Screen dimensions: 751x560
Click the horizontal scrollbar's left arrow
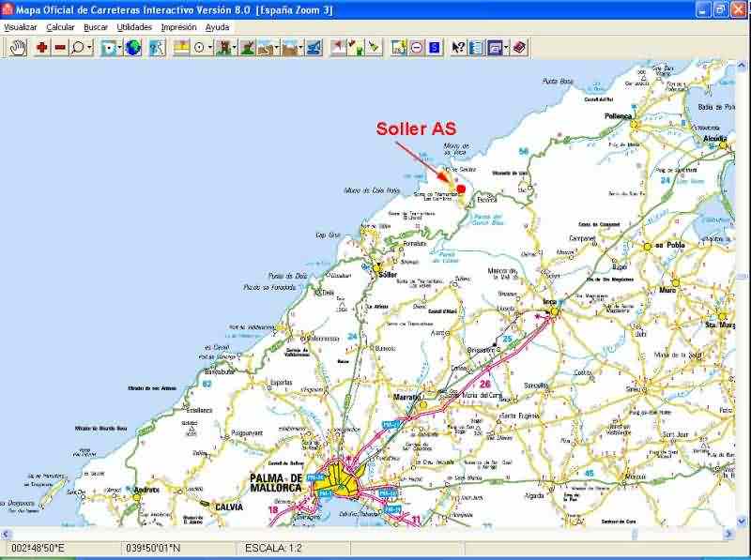(6, 533)
